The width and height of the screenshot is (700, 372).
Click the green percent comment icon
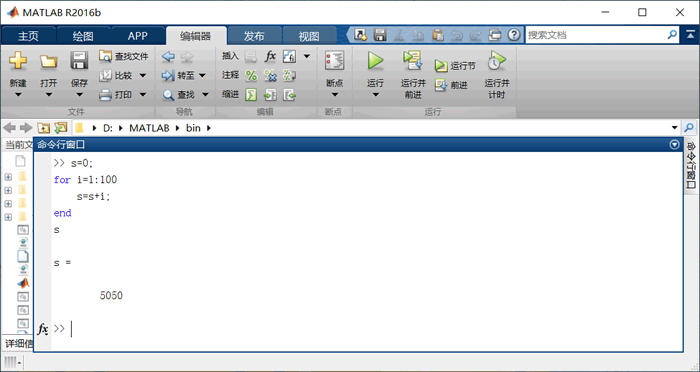[x=251, y=75]
